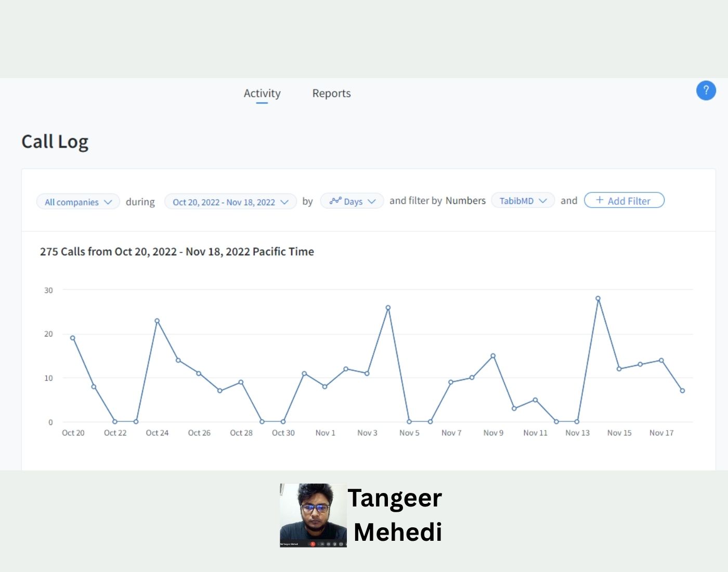The height and width of the screenshot is (572, 728).
Task: Expand the TabibMD numbers filter
Action: [x=523, y=201]
